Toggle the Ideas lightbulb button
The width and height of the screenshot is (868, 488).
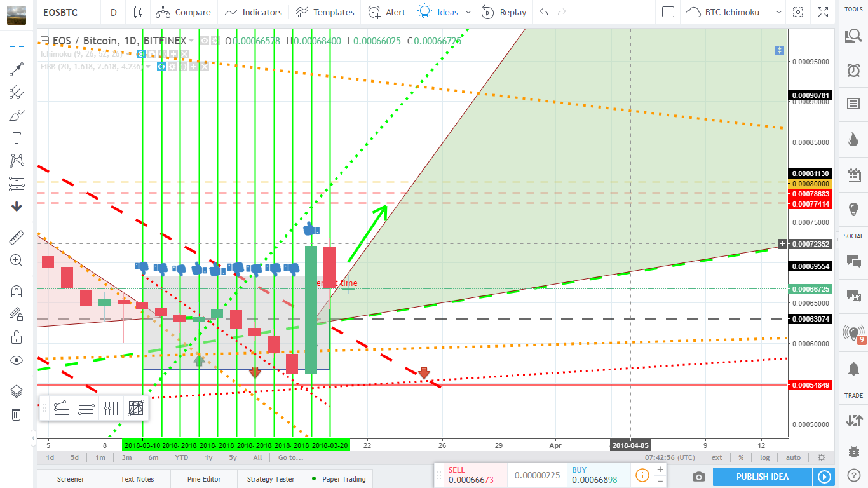click(439, 12)
